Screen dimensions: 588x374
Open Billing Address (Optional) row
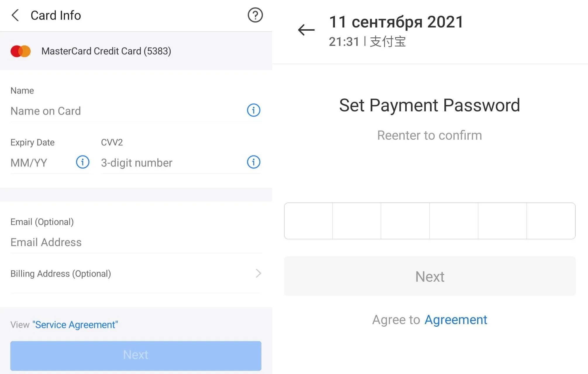click(136, 273)
